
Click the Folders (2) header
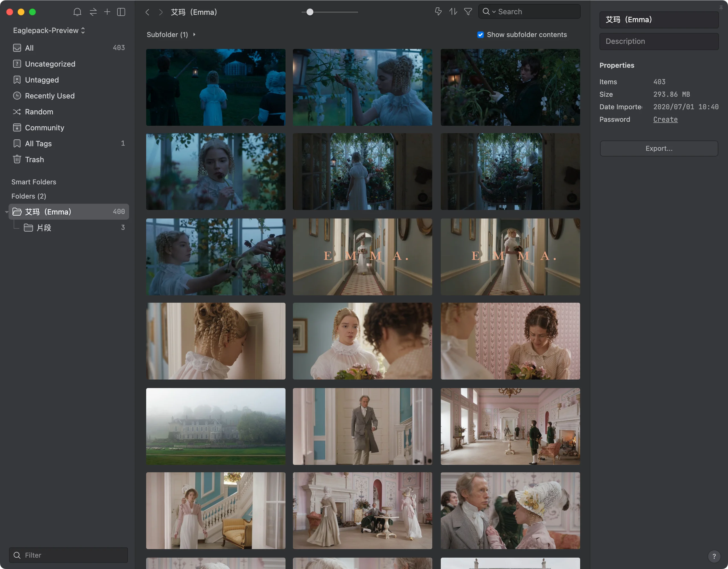point(29,196)
